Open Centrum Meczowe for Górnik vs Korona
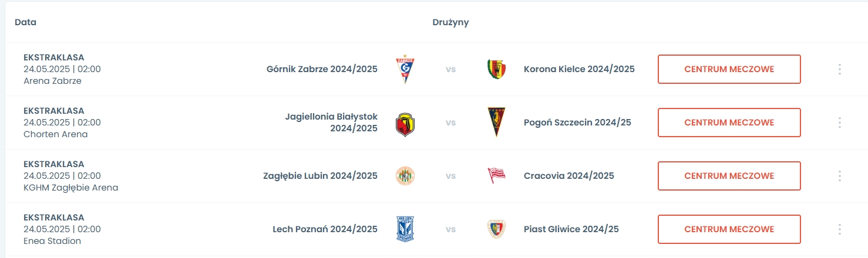This screenshot has width=868, height=258. click(x=729, y=69)
